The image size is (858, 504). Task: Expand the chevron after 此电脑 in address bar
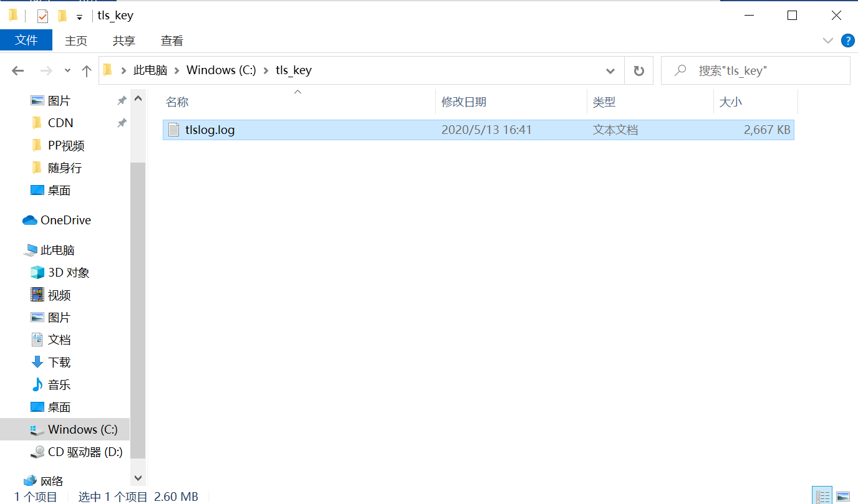coord(177,70)
